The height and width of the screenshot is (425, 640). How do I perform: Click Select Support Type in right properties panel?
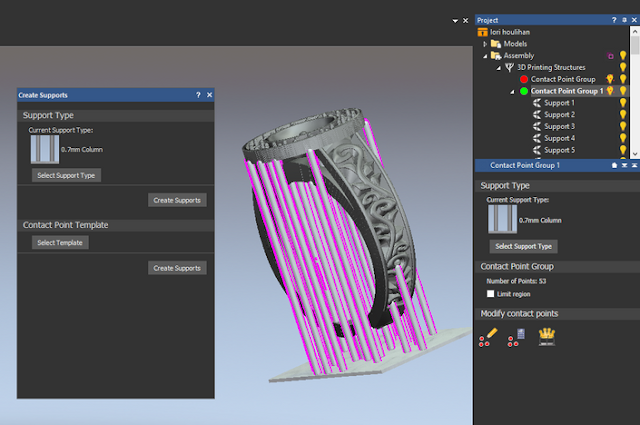click(523, 246)
